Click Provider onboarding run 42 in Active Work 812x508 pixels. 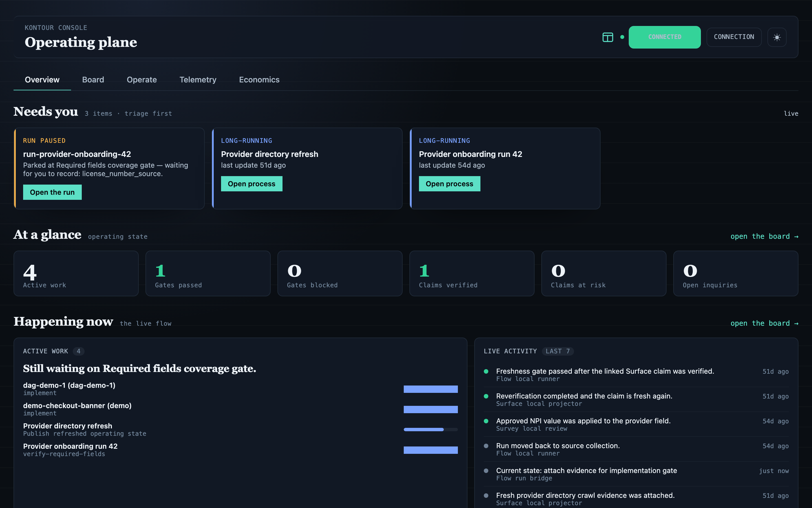coord(240,450)
